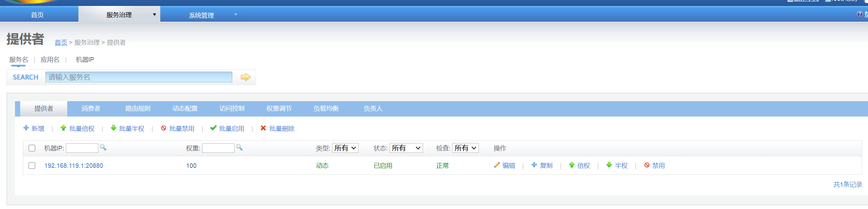Open the 服务治理 navigation menu
This screenshot has width=868, height=209.
pos(119,15)
